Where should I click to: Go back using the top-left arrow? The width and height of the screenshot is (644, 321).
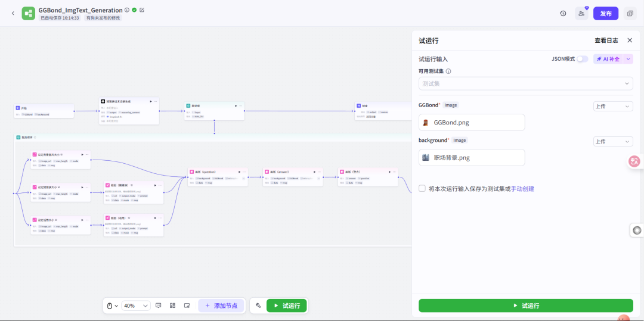point(13,14)
